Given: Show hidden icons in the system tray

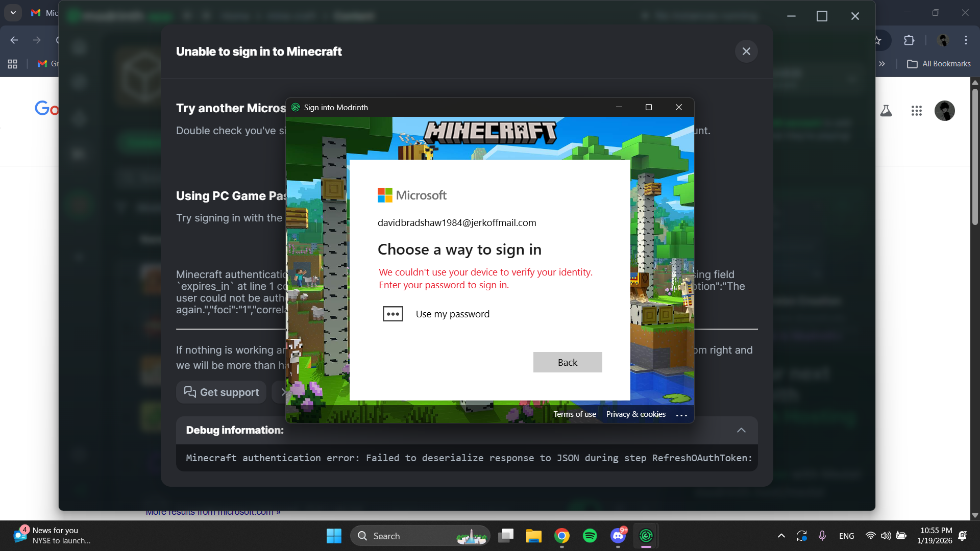Looking at the screenshot, I should pos(781,536).
